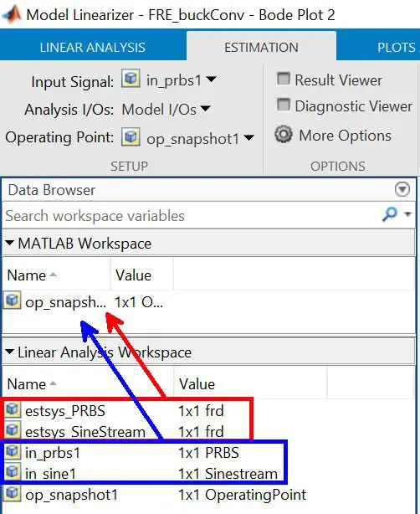This screenshot has height=514, width=420.
Task: Collapse the Linear Analysis Workspace section
Action: [9, 352]
